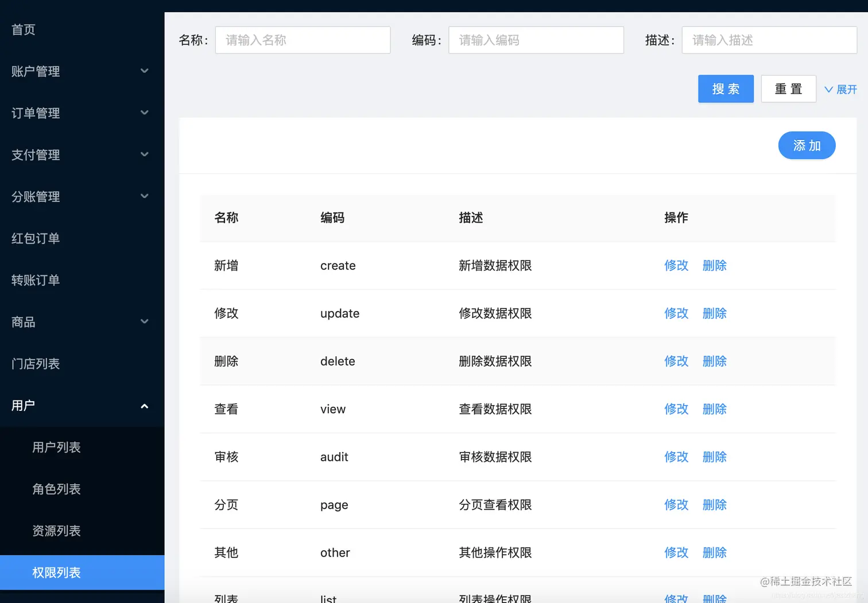Image resolution: width=868 pixels, height=603 pixels.
Task: Navigate to 首页 in the sidebar
Action: (23, 29)
